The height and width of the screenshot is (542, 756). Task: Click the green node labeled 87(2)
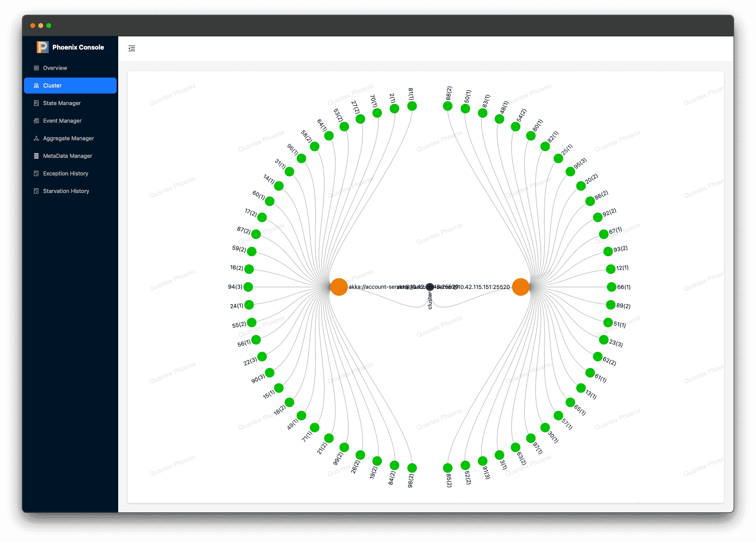(256, 234)
